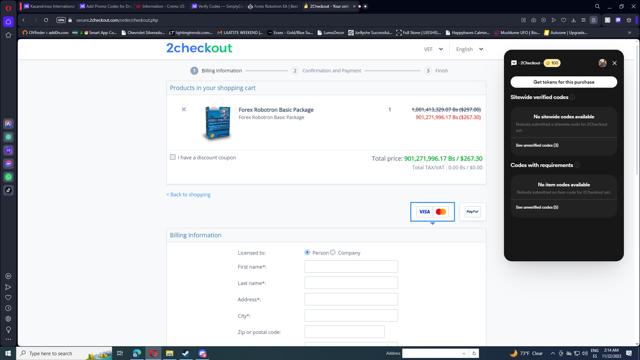The height and width of the screenshot is (360, 640).
Task: Open the sidebar heart bookmarks icon
Action: (x=8, y=298)
